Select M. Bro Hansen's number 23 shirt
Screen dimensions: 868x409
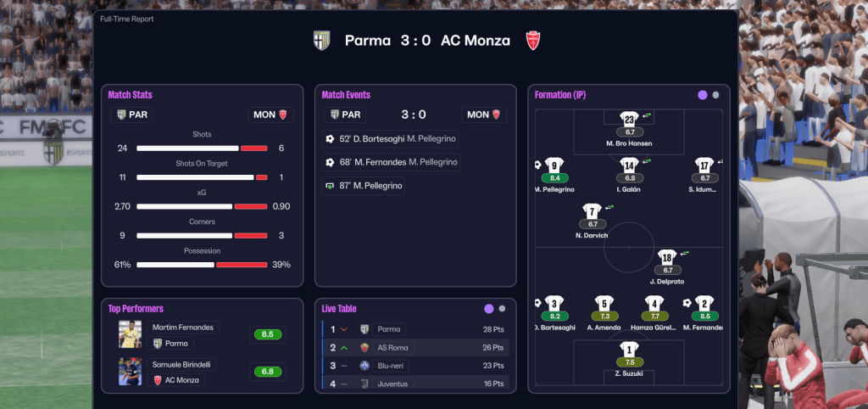pos(628,119)
